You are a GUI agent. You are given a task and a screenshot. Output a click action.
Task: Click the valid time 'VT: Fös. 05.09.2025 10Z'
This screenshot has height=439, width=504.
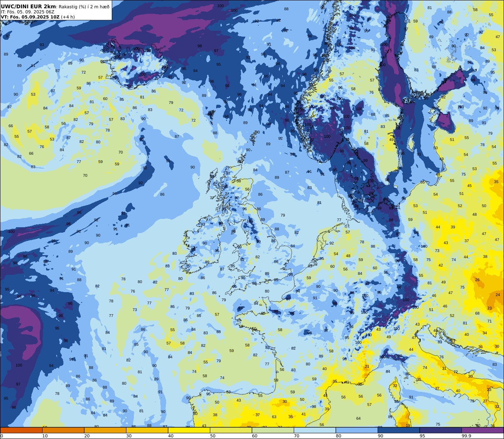[x=30, y=17]
